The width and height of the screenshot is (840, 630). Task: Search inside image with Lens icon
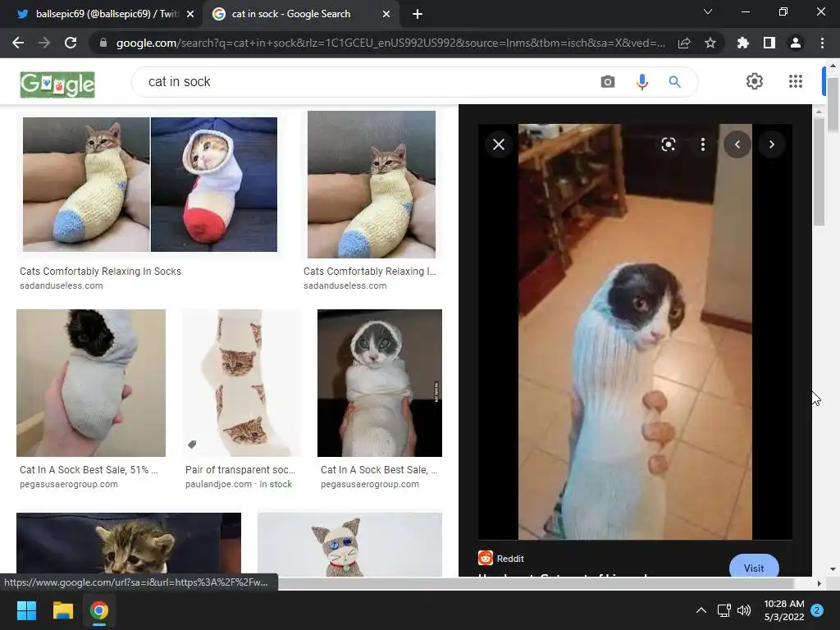tap(668, 144)
